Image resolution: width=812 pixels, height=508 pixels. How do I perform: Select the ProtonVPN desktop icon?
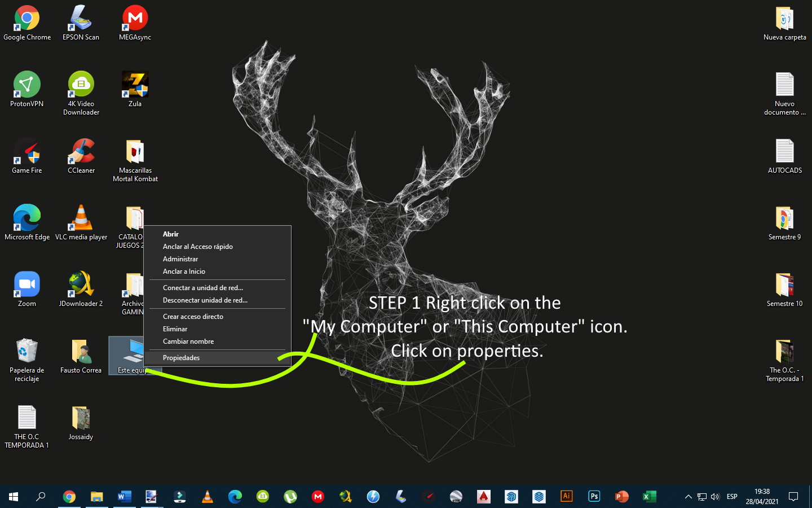pos(27,89)
